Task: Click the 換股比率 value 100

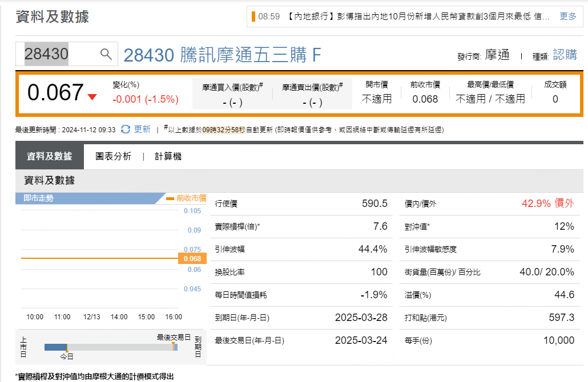Action: point(379,272)
